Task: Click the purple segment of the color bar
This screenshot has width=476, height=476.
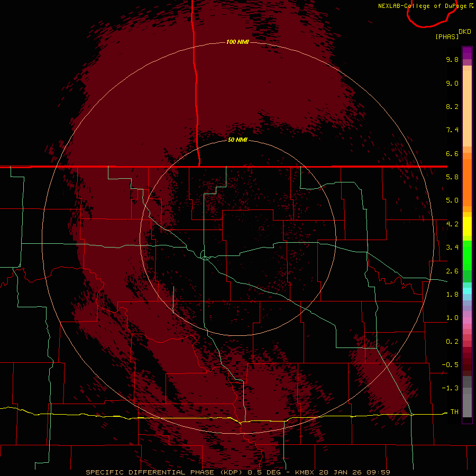Action: point(467,53)
